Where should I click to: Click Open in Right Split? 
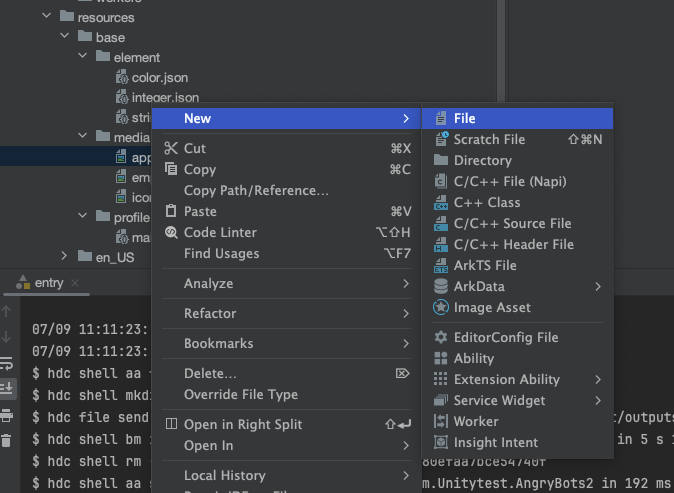[x=243, y=424]
